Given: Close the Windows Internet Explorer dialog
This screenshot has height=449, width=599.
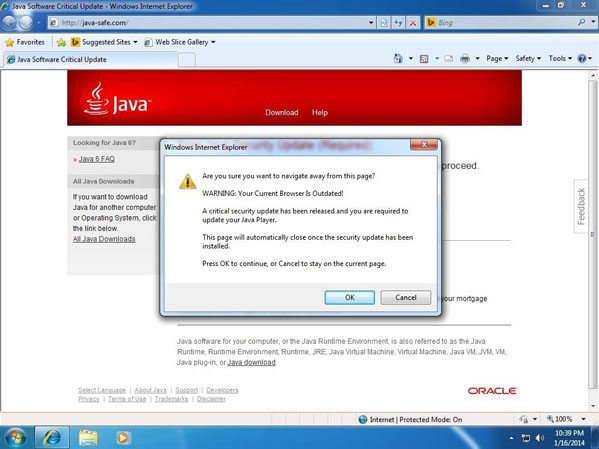Looking at the screenshot, I should pyautogui.click(x=424, y=144).
